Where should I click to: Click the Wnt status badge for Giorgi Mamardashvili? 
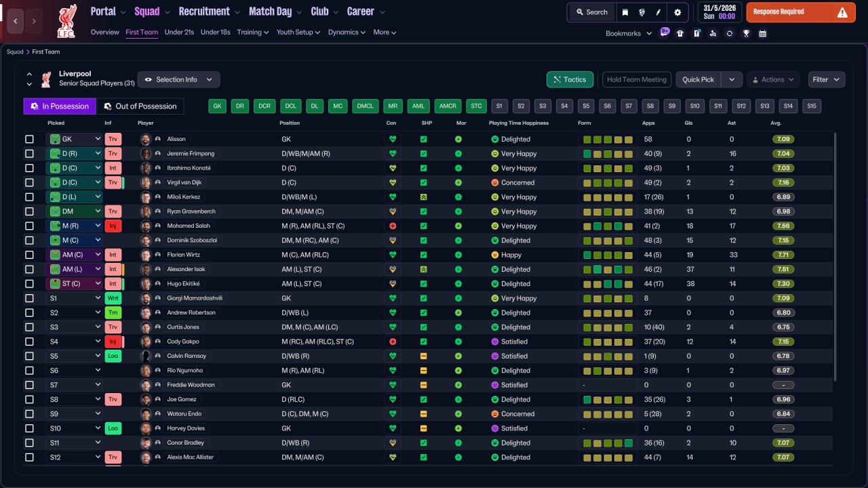point(113,298)
